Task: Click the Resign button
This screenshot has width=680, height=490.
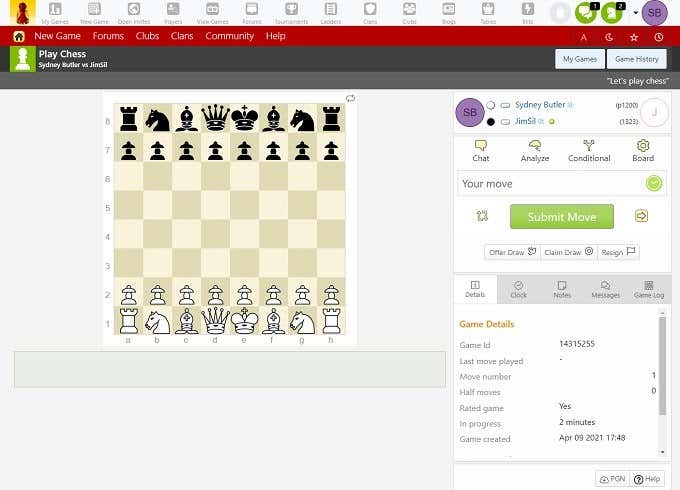Action: click(x=618, y=252)
